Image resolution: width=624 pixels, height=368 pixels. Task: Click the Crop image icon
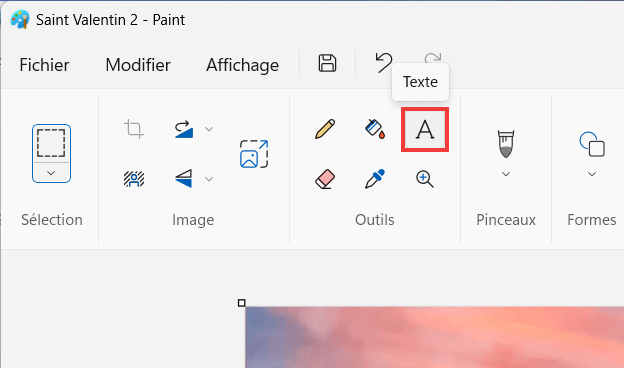pyautogui.click(x=134, y=129)
